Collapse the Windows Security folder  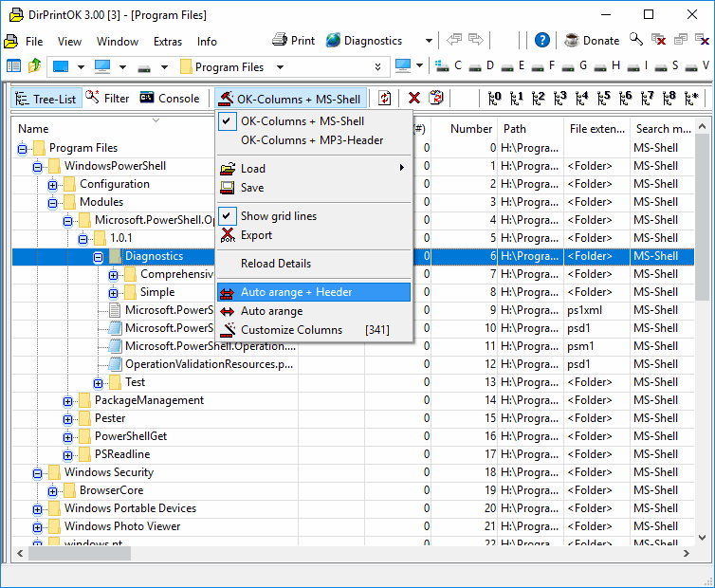click(x=37, y=473)
